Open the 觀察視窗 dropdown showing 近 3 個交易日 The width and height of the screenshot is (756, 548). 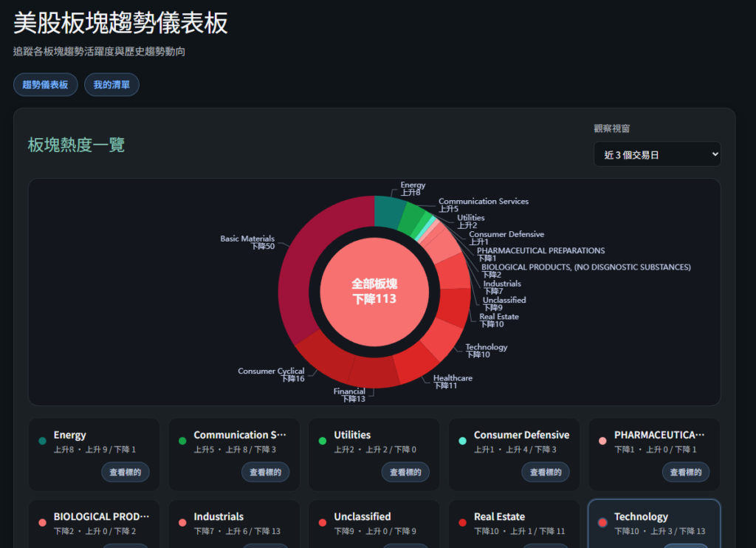656,154
